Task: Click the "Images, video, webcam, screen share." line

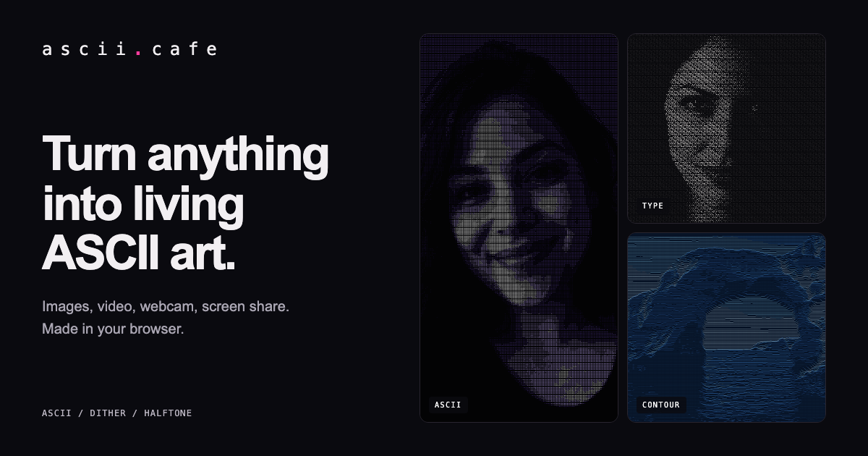Action: (x=166, y=306)
